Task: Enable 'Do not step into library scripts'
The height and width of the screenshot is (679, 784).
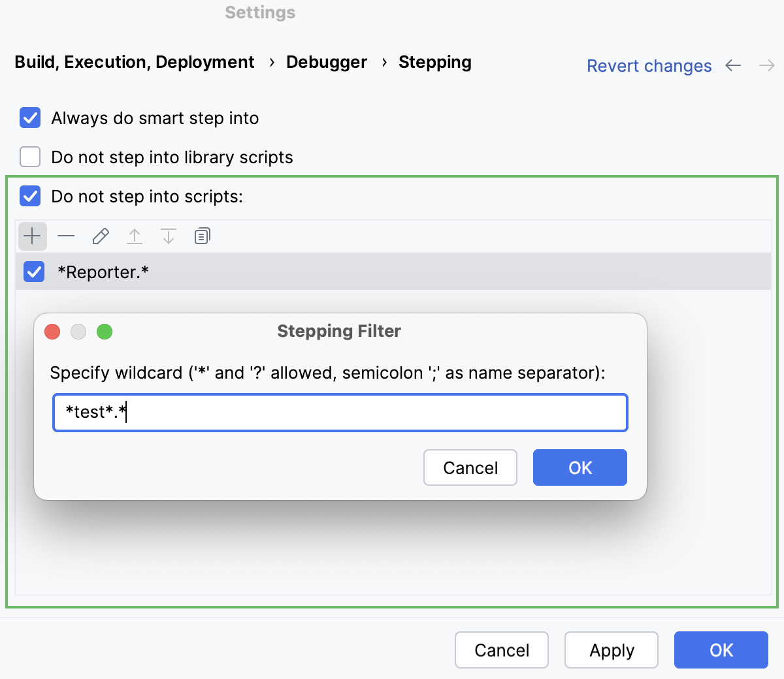Action: (29, 157)
